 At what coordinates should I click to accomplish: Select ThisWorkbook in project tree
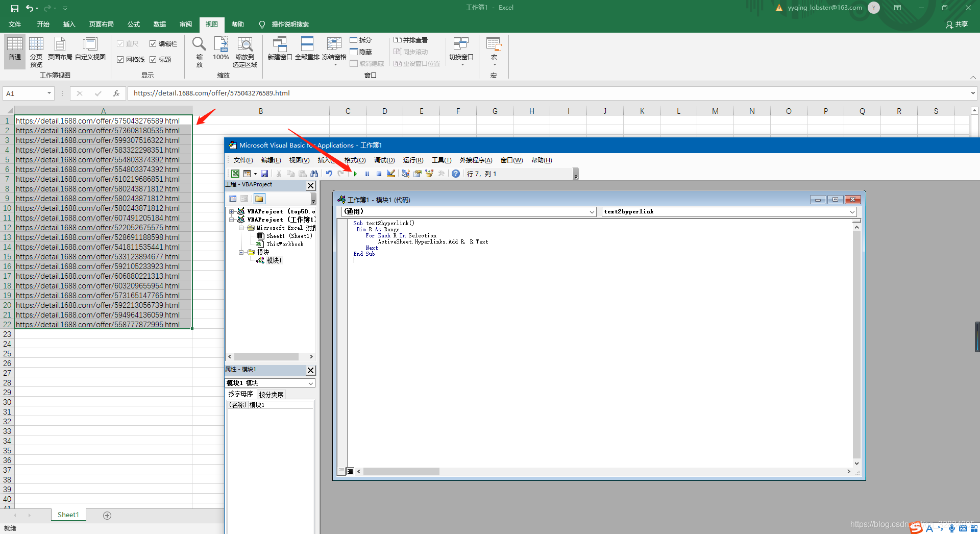285,244
